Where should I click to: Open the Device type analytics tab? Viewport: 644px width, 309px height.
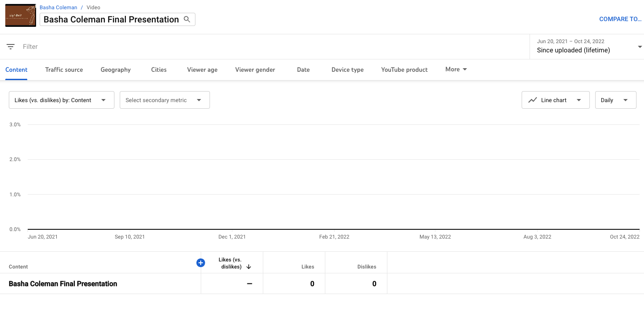(x=347, y=69)
